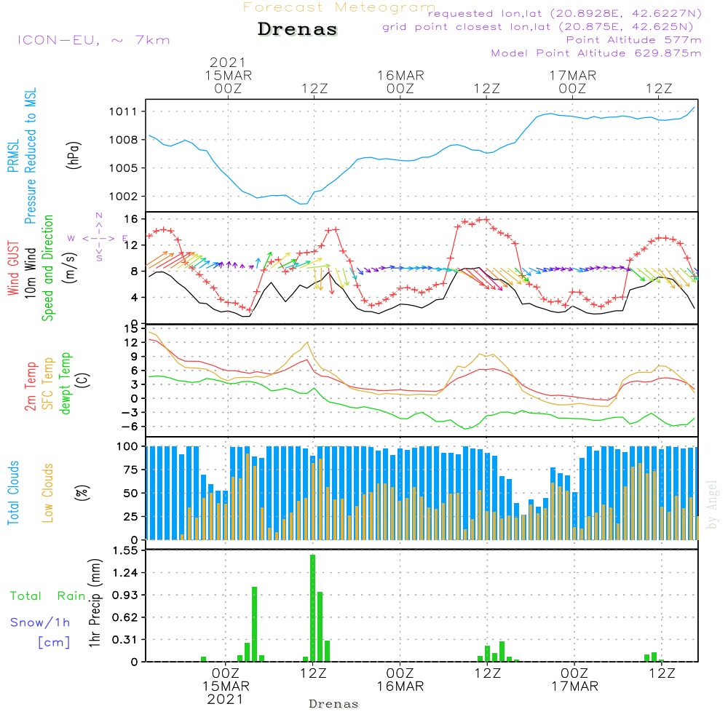The height and width of the screenshot is (728, 728).
Task: Select the Model Point Altitude text
Action: pos(596,53)
